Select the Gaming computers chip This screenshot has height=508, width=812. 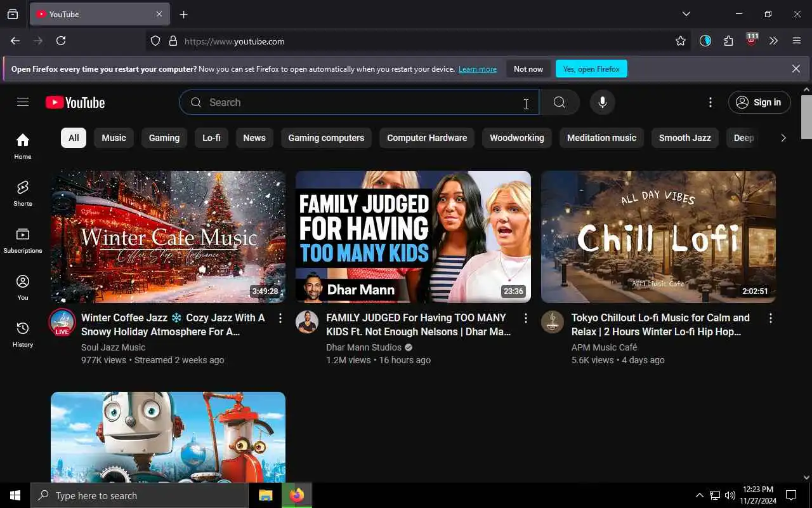[x=326, y=138]
